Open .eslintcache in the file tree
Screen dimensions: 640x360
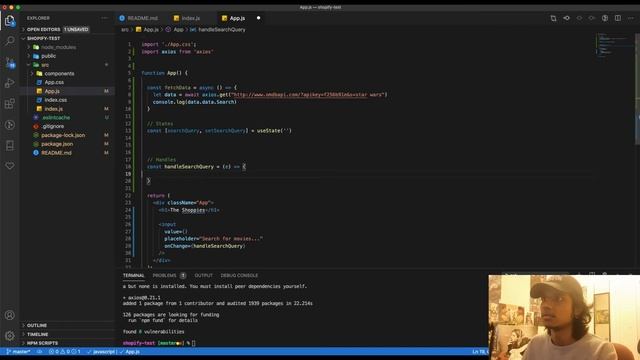pos(68,118)
